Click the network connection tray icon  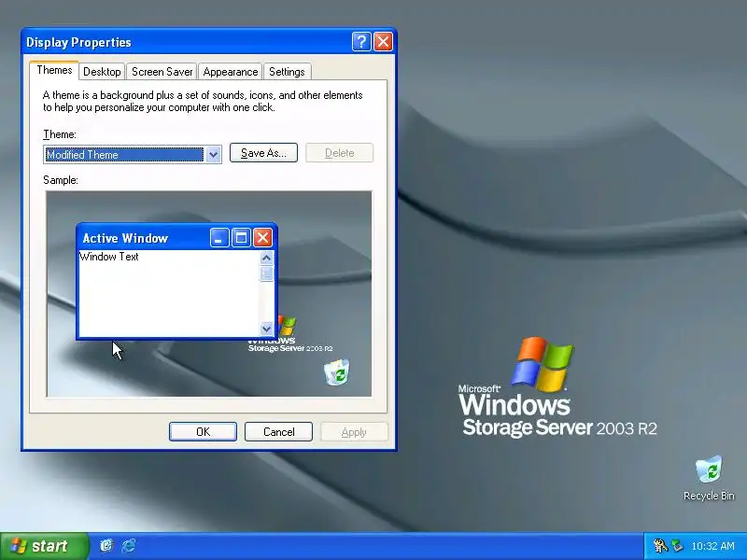pyautogui.click(x=677, y=546)
